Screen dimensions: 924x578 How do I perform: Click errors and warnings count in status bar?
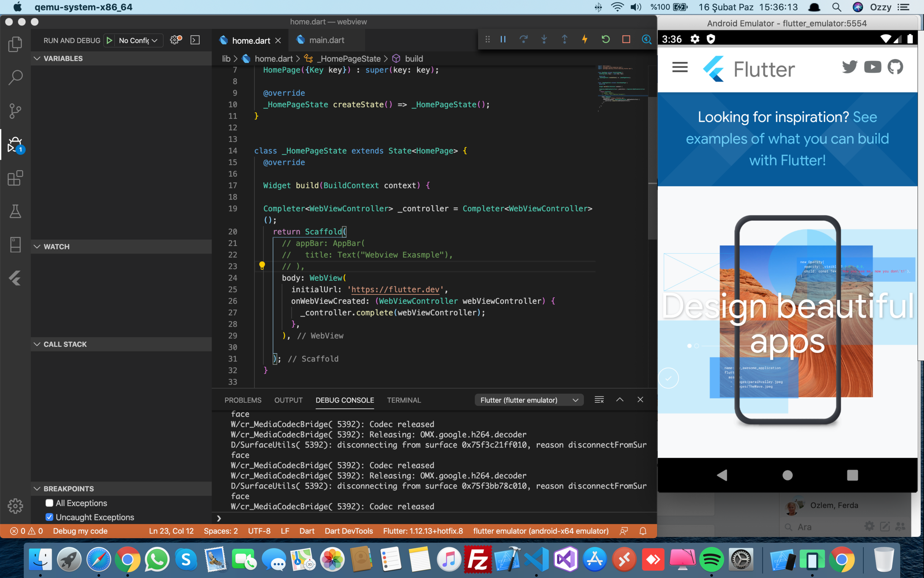click(27, 531)
